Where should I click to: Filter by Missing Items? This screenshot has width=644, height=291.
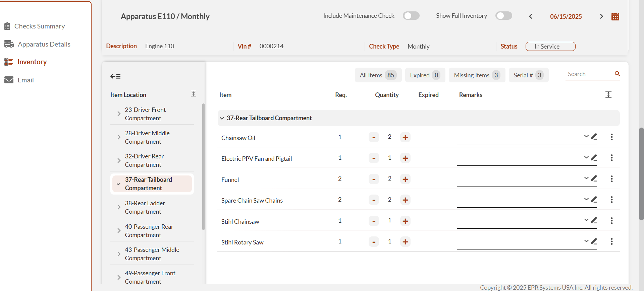pyautogui.click(x=477, y=75)
